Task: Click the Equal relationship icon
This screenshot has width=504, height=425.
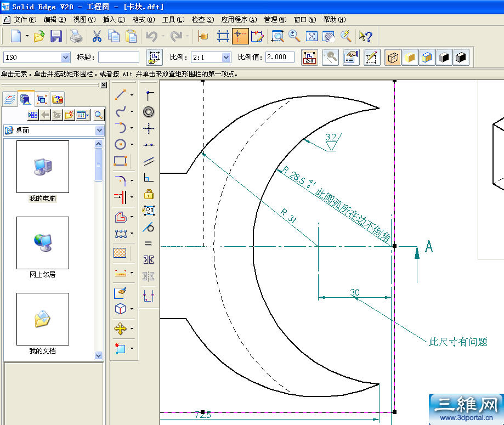Action: (148, 243)
